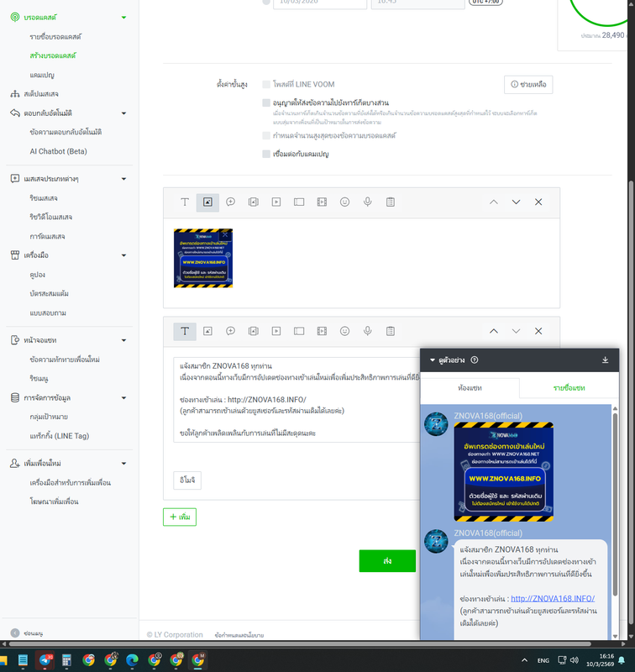Screen dimensions: 635x672
Task: Open ริชเมสเสจ in sidebar
Action: tap(44, 198)
